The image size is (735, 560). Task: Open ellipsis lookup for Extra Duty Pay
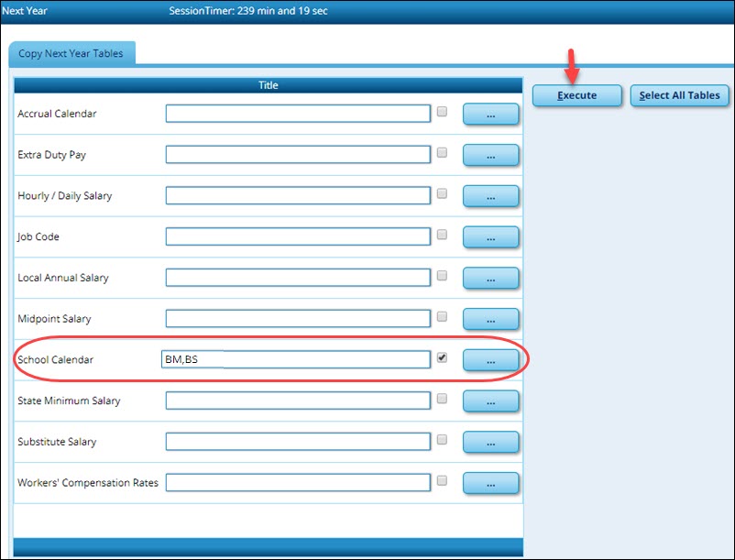(490, 155)
